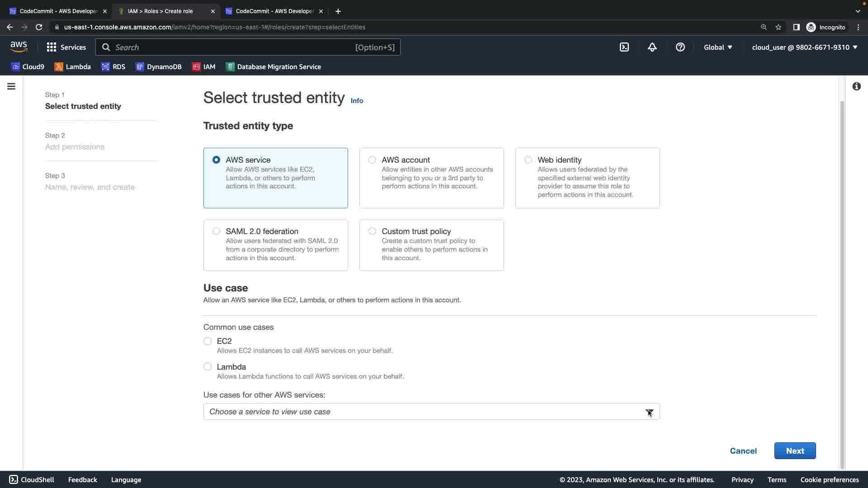Toggle the left hamburger navigation menu
This screenshot has height=488, width=868.
[x=11, y=86]
